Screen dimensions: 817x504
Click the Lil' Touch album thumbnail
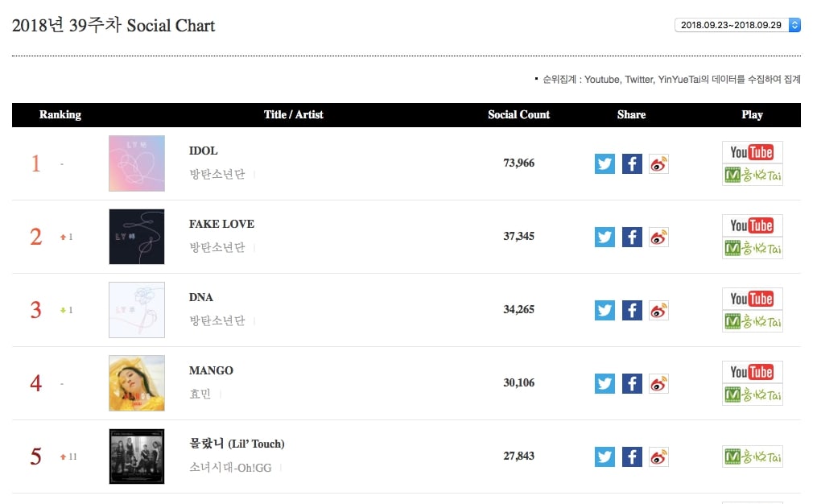(137, 456)
